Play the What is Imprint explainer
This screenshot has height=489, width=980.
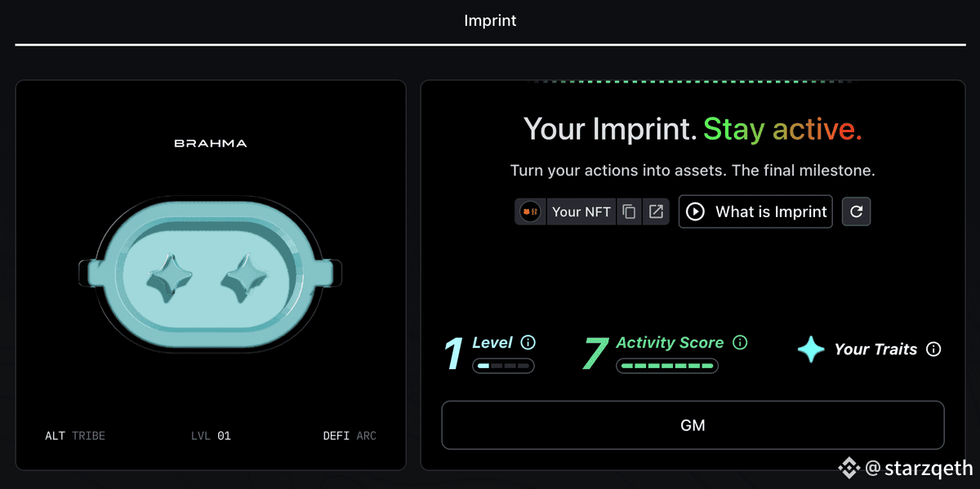point(755,211)
